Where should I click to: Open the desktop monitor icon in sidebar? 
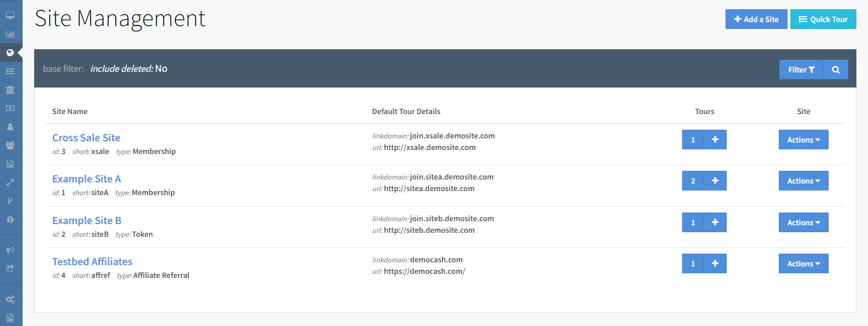point(10,16)
